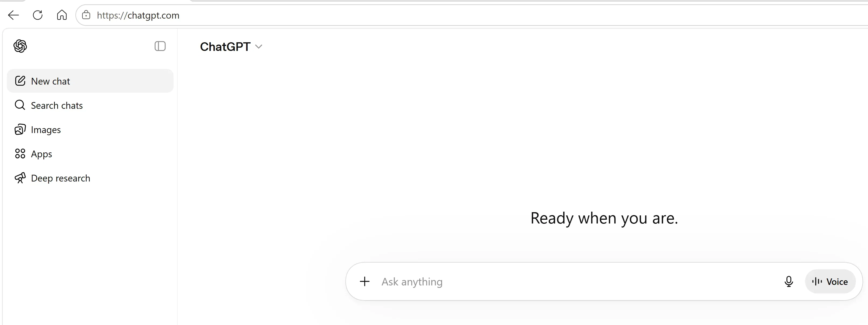Start Voice mode
This screenshot has height=325, width=868.
(x=830, y=281)
